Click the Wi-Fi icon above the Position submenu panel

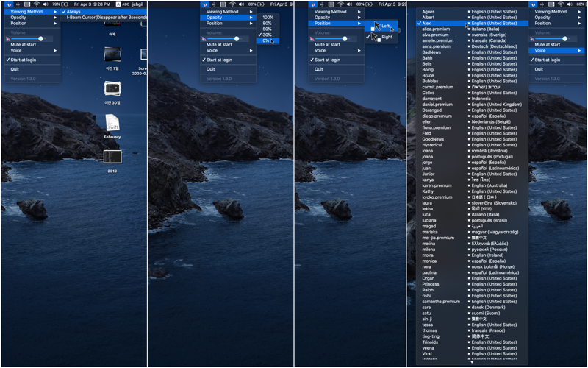coord(340,4)
